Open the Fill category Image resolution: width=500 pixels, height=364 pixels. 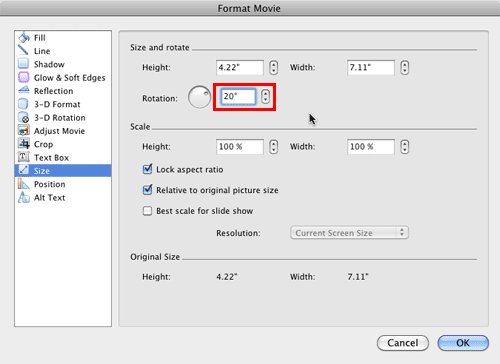tap(63, 38)
